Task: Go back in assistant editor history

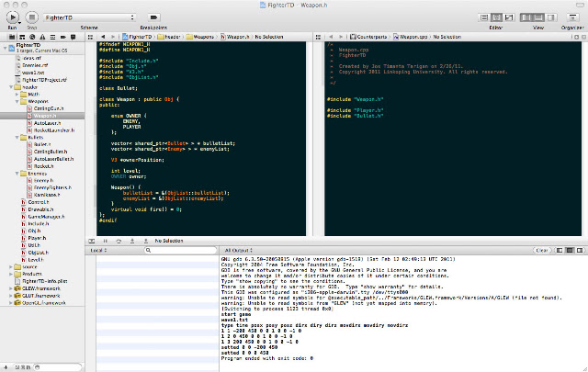Action: 331,37
